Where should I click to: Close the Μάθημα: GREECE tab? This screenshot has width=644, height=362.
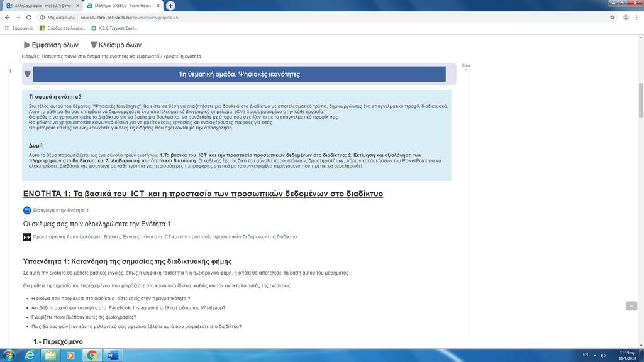tap(158, 6)
